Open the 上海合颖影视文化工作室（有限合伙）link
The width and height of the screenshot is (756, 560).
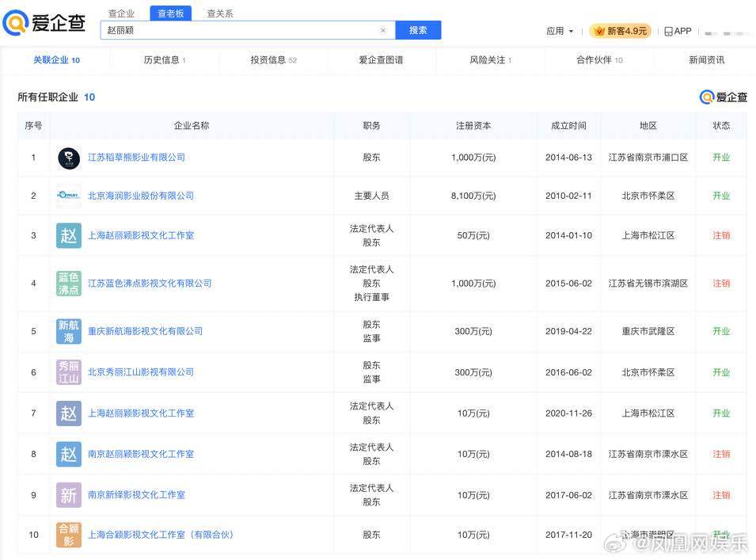point(161,535)
